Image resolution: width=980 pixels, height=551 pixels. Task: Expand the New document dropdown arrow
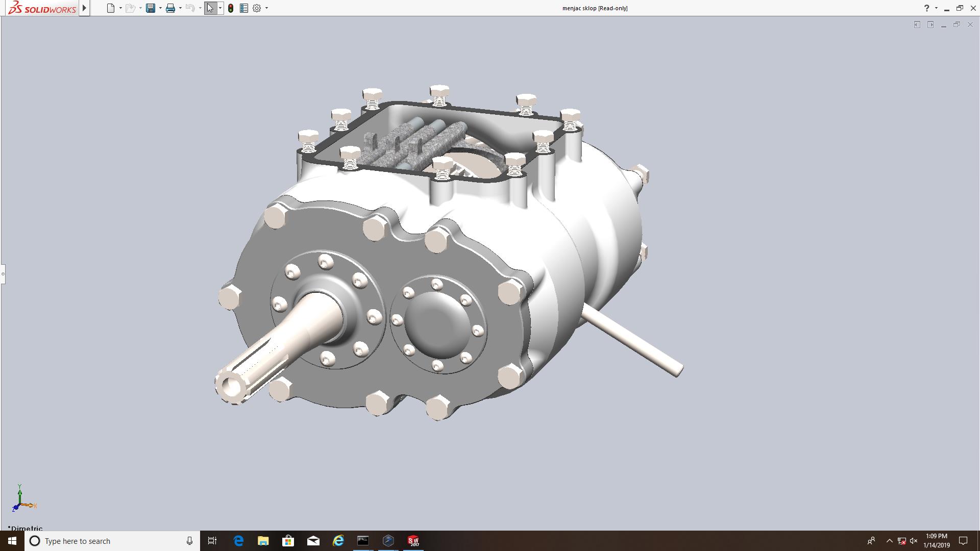point(120,8)
